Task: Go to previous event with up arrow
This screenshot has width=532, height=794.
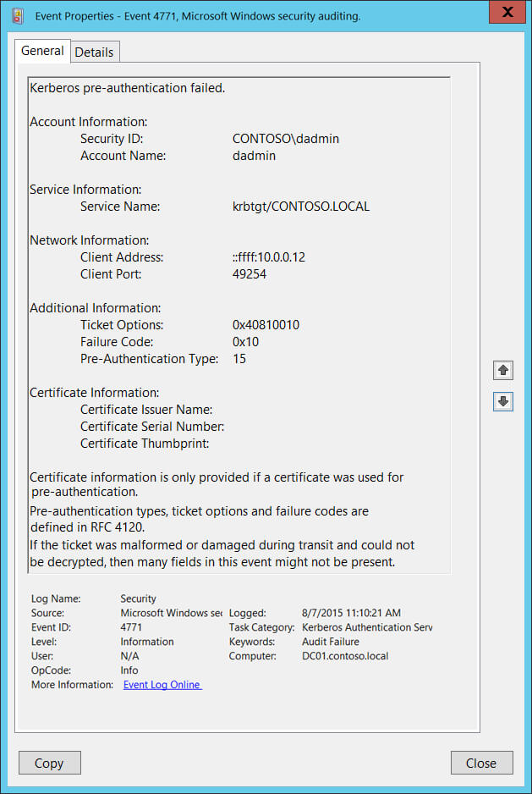Action: [x=503, y=370]
